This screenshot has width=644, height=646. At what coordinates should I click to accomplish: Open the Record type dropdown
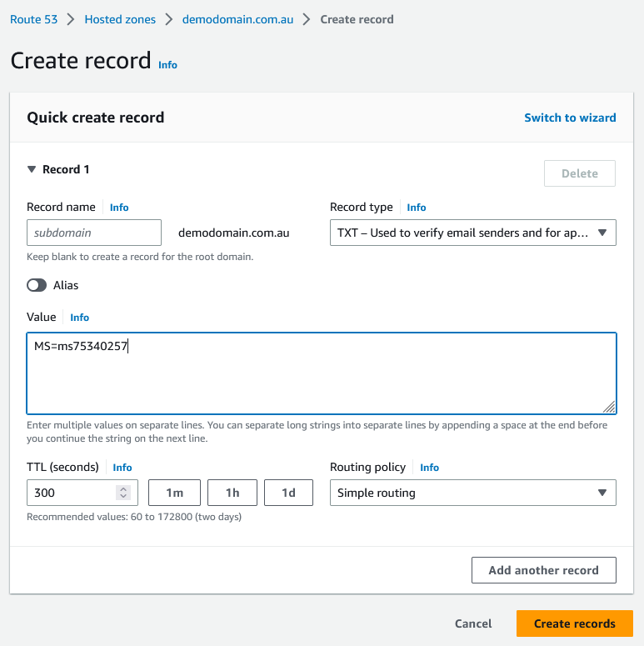(472, 233)
